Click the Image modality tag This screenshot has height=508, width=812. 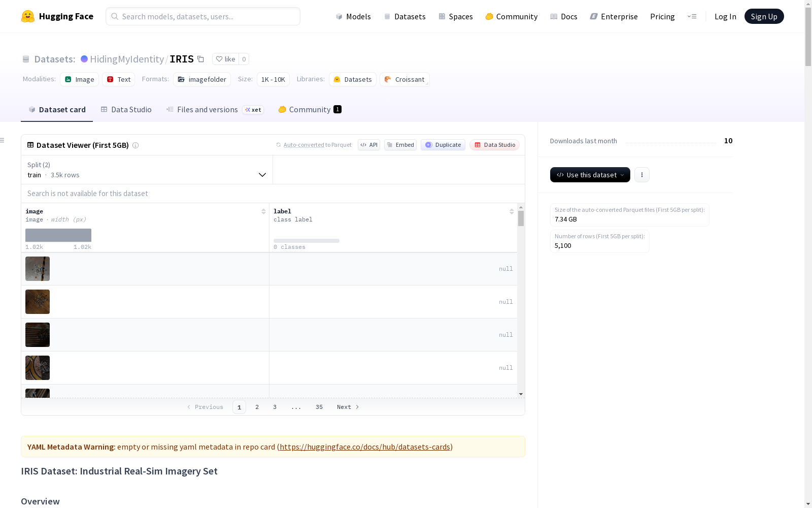pyautogui.click(x=80, y=79)
